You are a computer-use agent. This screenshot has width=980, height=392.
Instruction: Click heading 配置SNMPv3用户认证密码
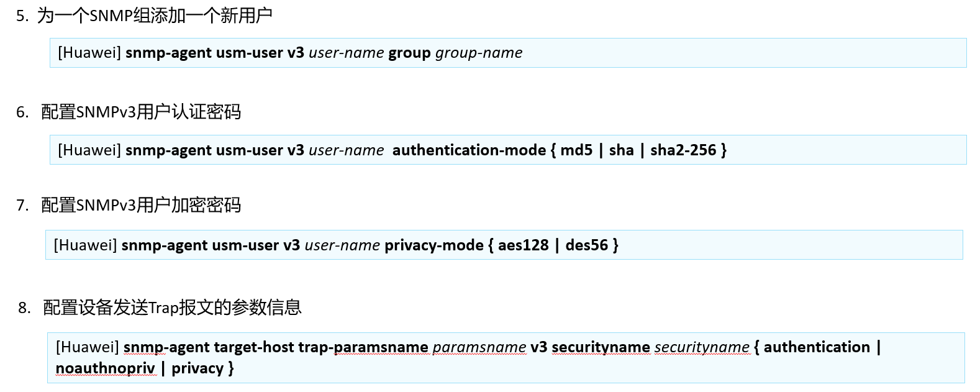point(141,112)
